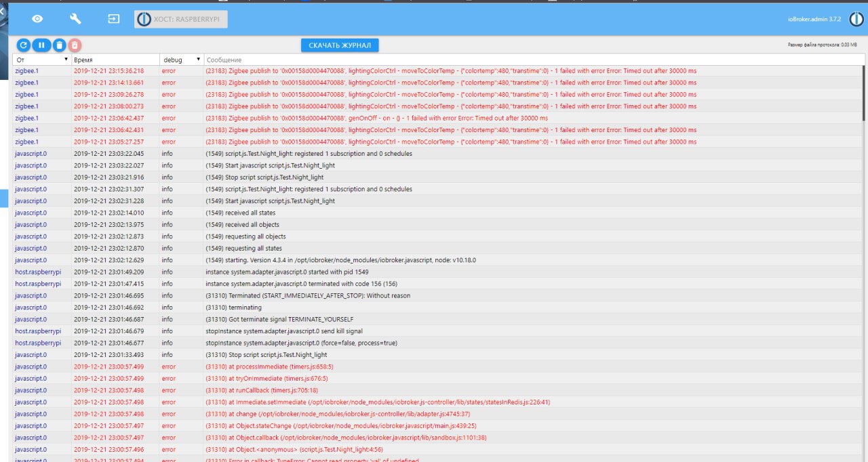Open the От source filter dropdown
Screen dimensions: 868x462
(x=42, y=60)
